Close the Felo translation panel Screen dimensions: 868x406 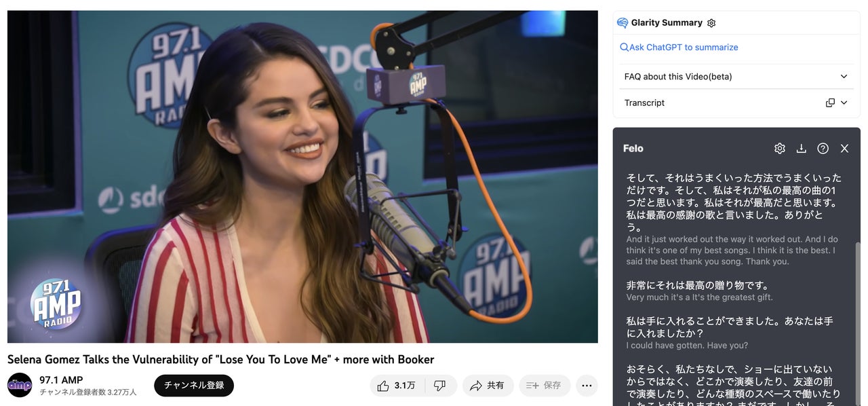point(844,148)
